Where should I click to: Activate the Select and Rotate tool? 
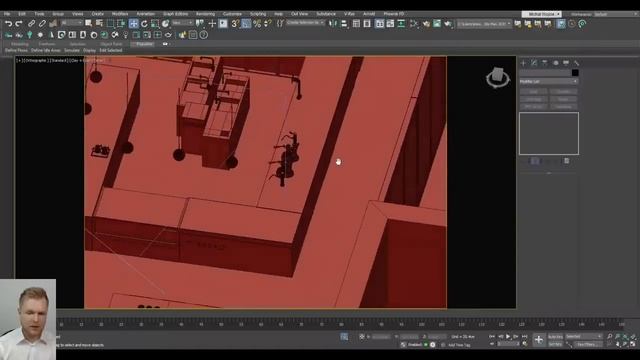[144, 24]
